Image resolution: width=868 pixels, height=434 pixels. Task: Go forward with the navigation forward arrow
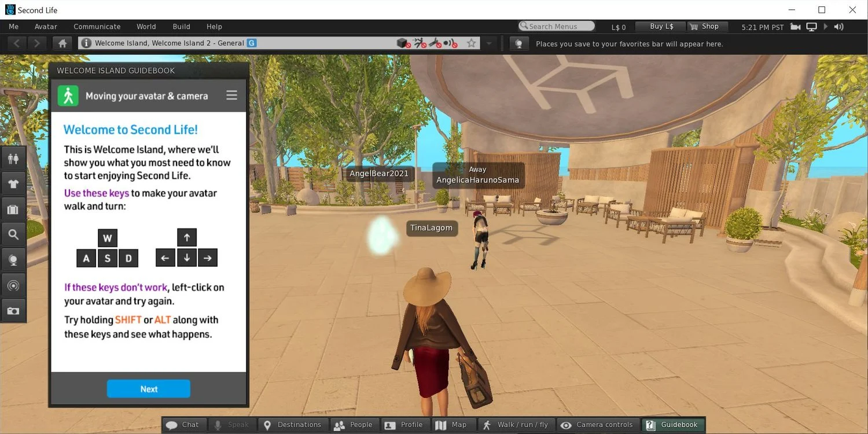[37, 43]
